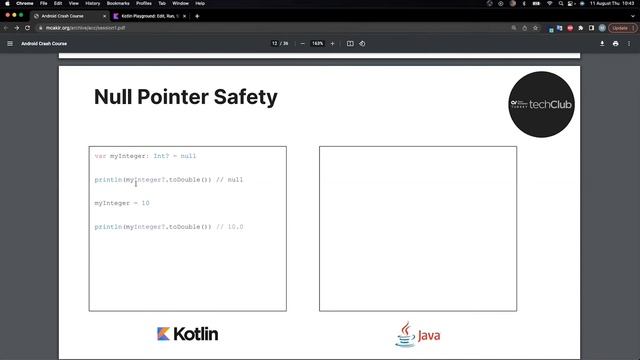Screen dimensions: 640x360
Task: Open the History menu
Action: (x=93, y=3)
